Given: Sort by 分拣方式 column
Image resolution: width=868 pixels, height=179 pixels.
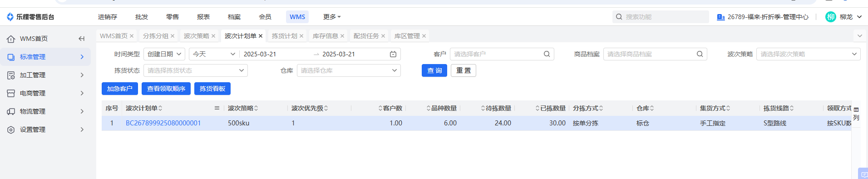Looking at the screenshot, I should [x=601, y=108].
